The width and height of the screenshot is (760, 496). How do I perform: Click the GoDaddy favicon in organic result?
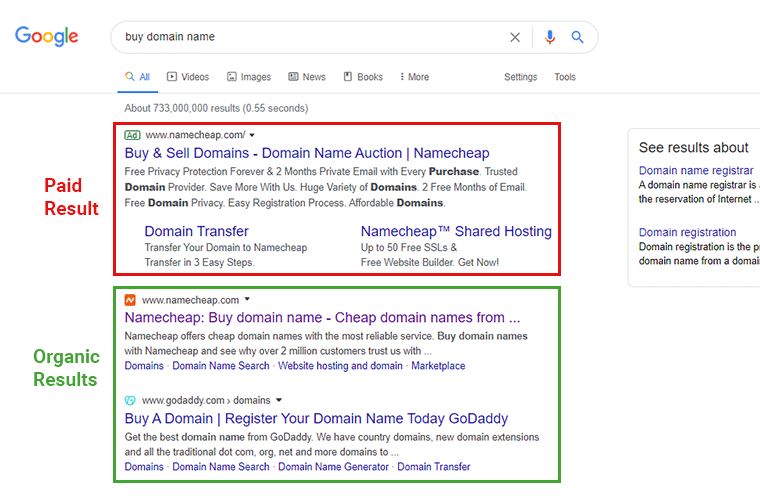point(130,400)
